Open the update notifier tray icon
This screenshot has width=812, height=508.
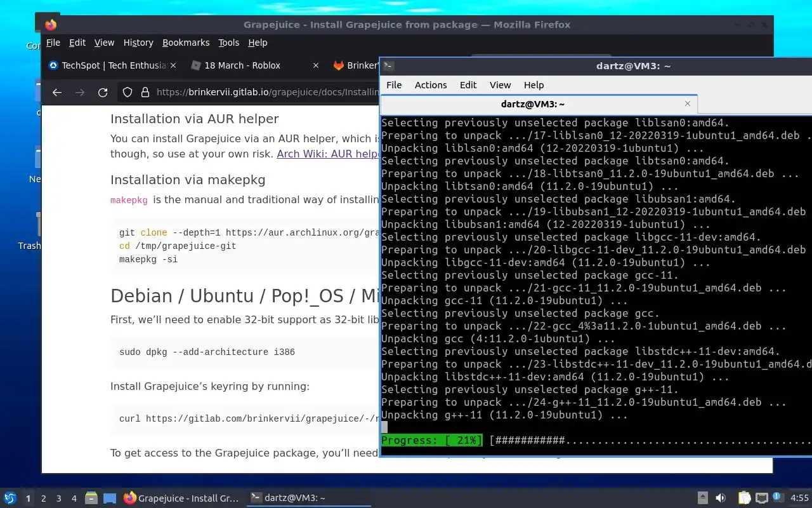point(778,498)
